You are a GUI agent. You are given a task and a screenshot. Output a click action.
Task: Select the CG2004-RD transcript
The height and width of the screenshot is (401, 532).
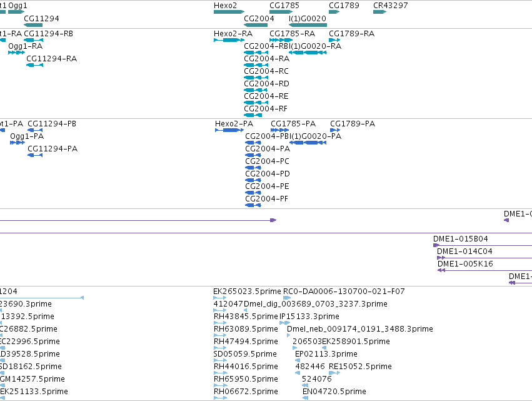[256, 90]
